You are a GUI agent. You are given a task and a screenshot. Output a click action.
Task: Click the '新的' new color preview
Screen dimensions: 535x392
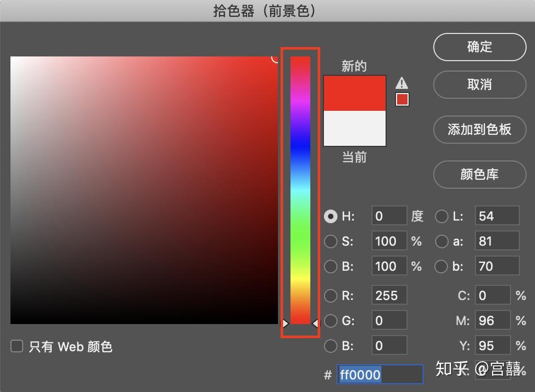354,91
